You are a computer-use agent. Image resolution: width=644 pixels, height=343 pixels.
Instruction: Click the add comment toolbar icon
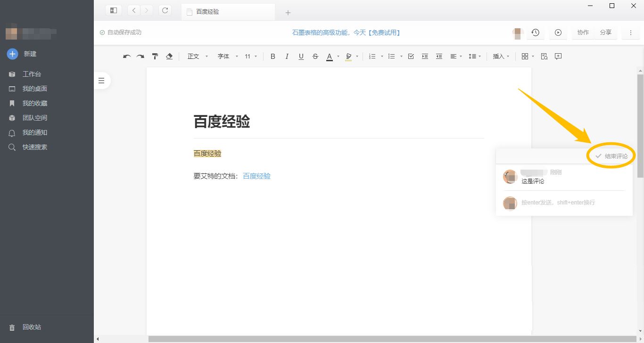click(558, 57)
